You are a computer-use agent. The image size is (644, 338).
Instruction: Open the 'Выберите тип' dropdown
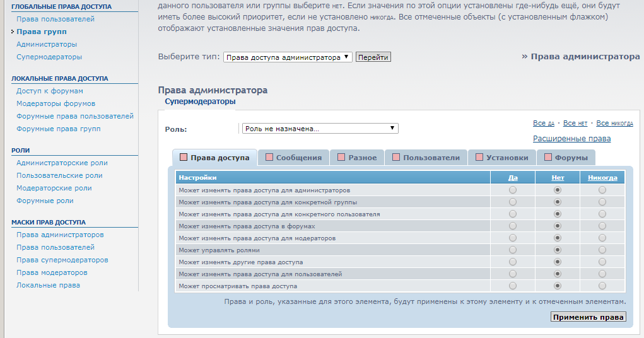point(288,57)
